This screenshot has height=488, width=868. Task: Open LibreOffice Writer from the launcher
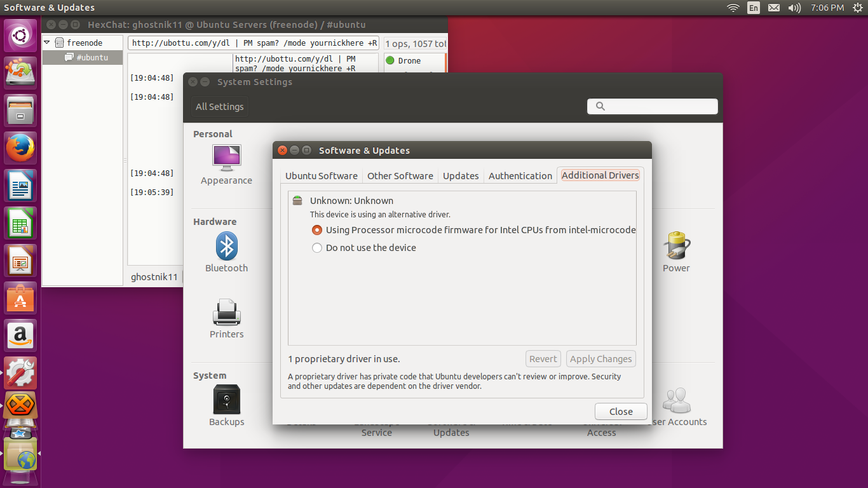click(x=21, y=186)
